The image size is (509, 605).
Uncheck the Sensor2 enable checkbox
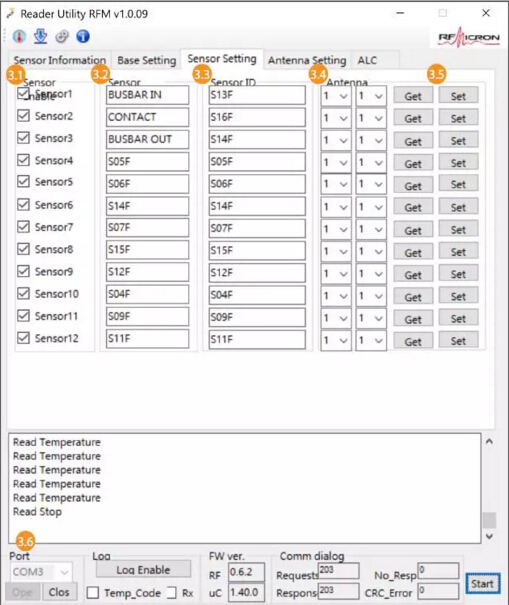click(24, 115)
